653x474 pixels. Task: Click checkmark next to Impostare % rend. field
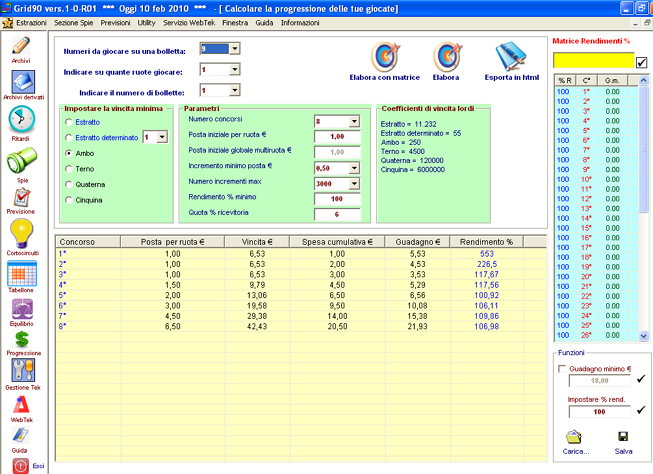[x=641, y=410]
